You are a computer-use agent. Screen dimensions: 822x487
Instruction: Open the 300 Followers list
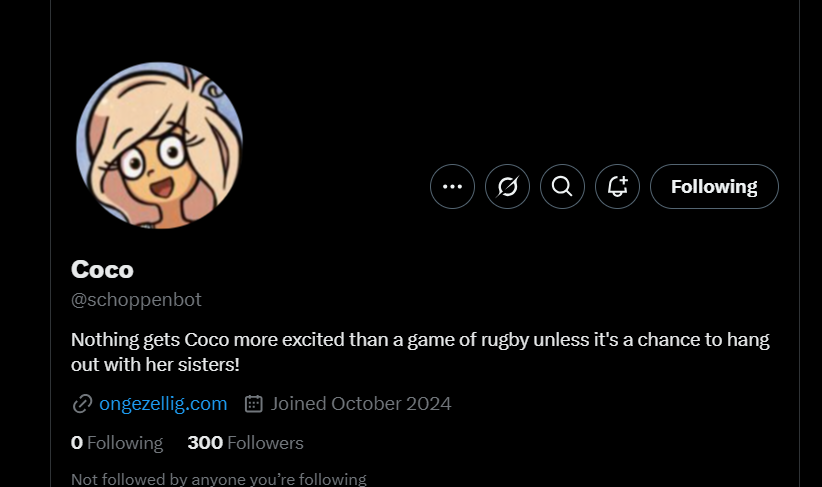pos(246,442)
